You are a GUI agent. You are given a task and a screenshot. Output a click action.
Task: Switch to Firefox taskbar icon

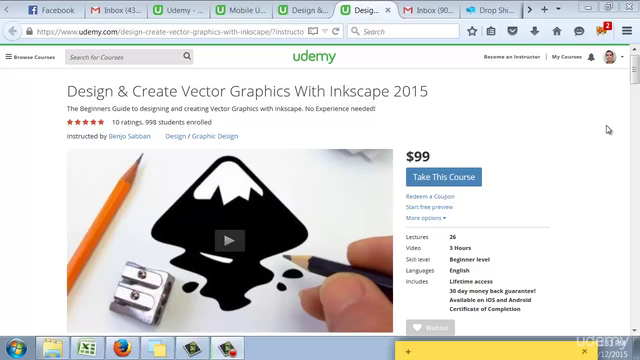(x=122, y=349)
